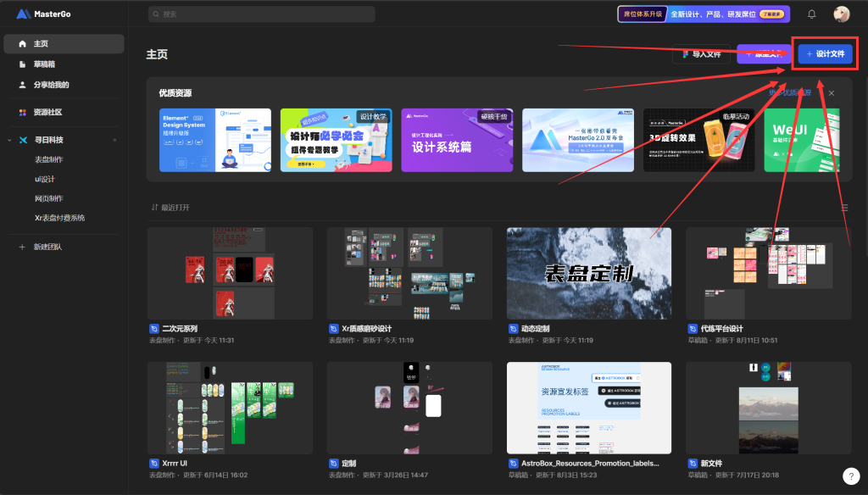Open the 表盘定制 动态定制 file thumbnail

588,273
